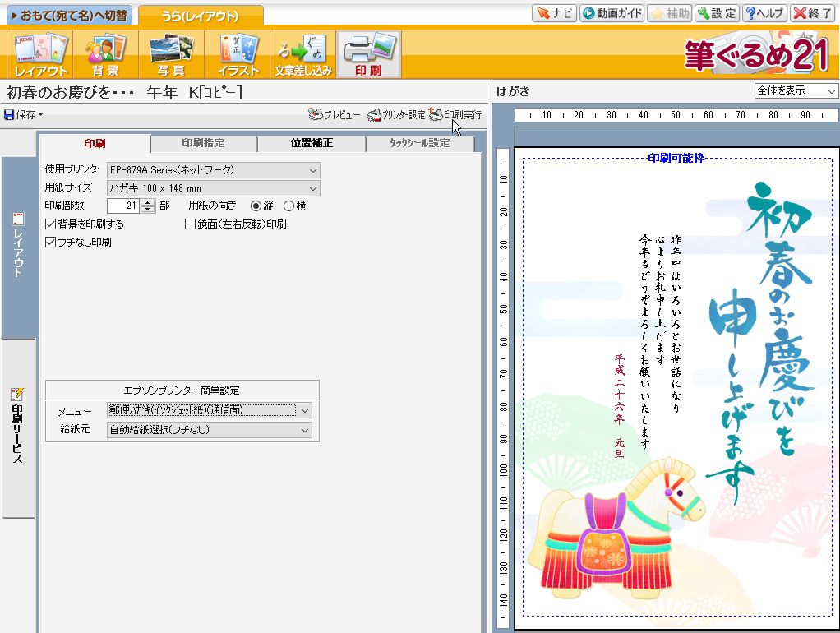This screenshot has width=840, height=633.
Task: Select the レイアウト tool icon
Action: point(39,51)
